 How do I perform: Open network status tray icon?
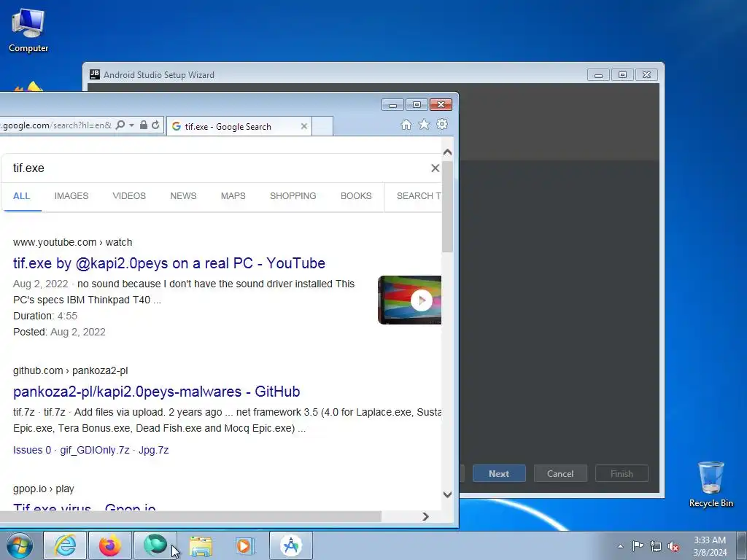point(656,546)
